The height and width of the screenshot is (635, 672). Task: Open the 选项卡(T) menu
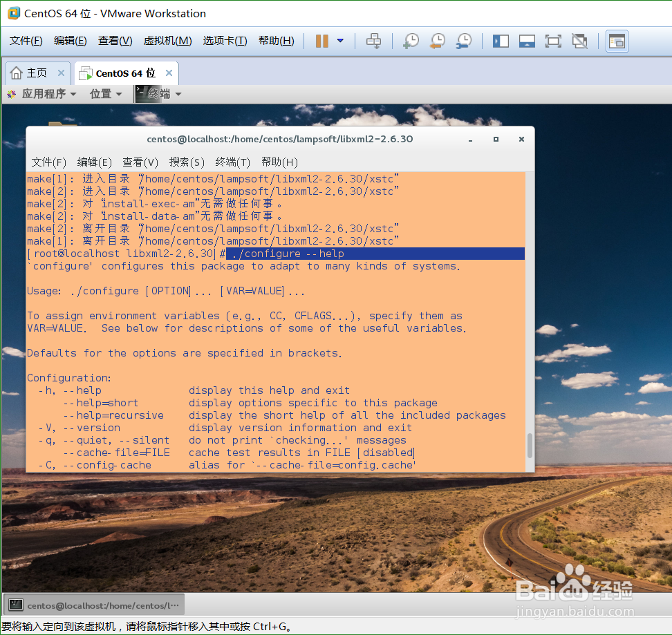225,41
